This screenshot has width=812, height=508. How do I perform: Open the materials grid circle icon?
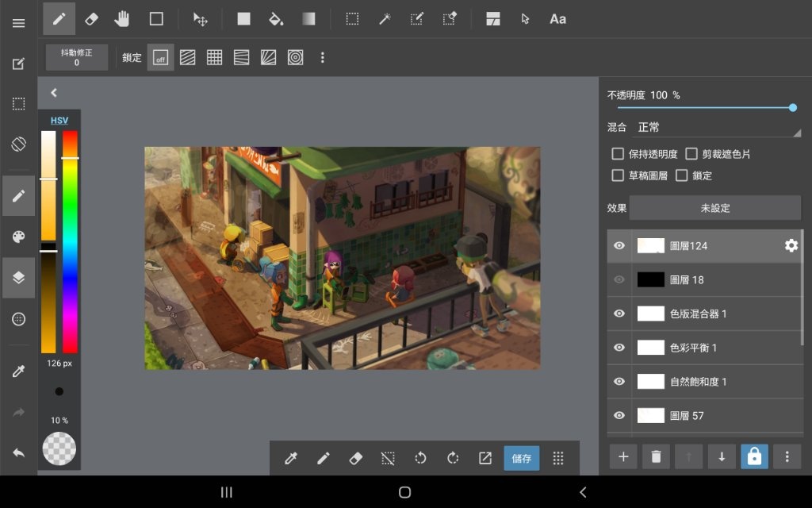click(19, 319)
